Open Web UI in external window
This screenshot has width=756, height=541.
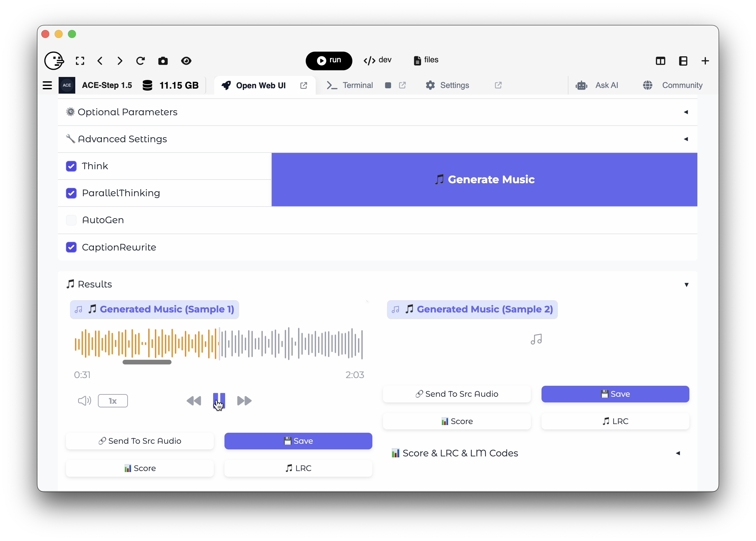click(x=304, y=86)
